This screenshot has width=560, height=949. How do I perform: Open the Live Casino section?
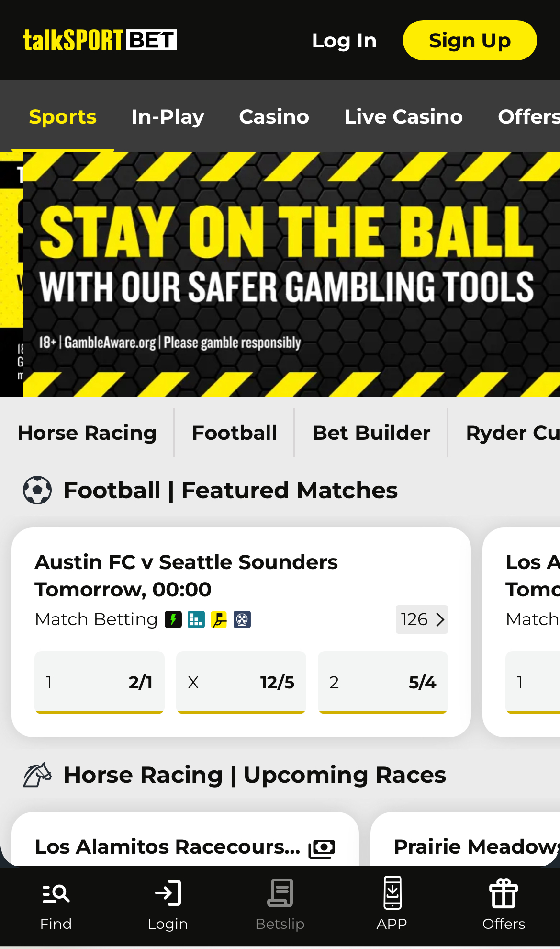(403, 116)
